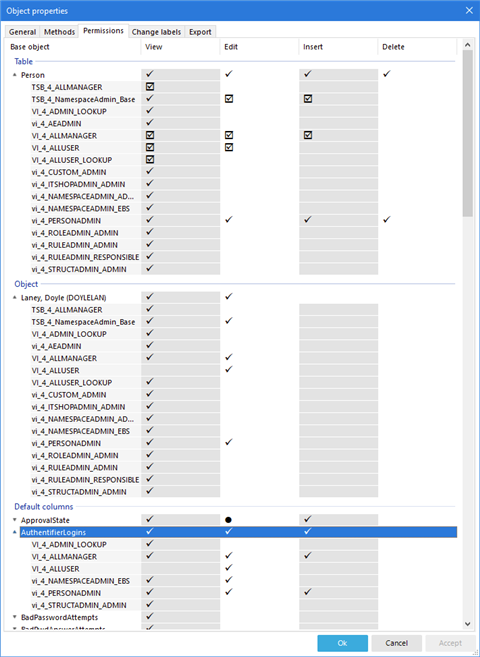
Task: Select VI_4_ADMIN_LOOKUP under AuthentifierLogins
Action: [69, 544]
